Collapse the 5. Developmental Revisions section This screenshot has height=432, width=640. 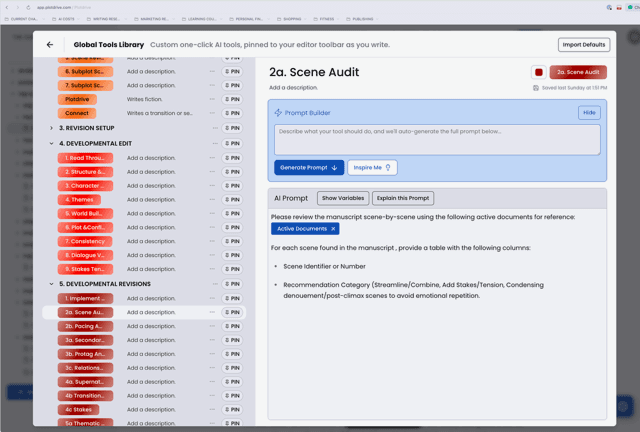[52, 284]
